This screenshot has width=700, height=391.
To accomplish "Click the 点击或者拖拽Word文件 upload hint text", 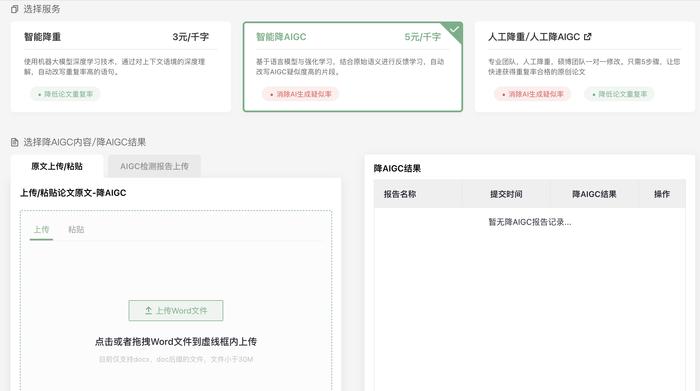I will [x=176, y=341].
